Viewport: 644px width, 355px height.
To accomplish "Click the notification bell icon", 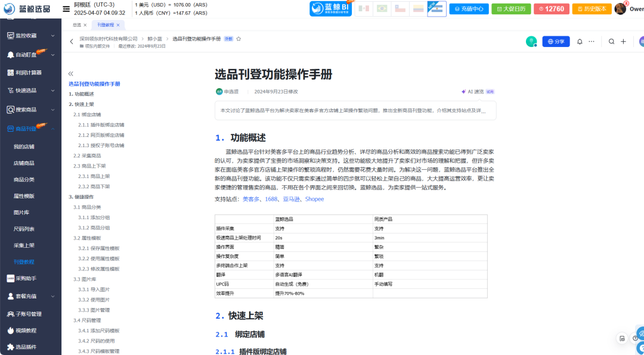I will (x=580, y=42).
